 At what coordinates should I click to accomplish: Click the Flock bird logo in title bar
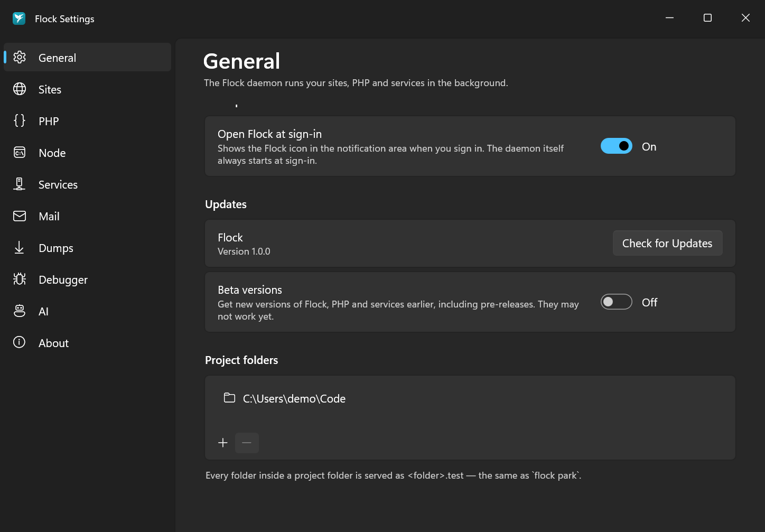click(19, 18)
